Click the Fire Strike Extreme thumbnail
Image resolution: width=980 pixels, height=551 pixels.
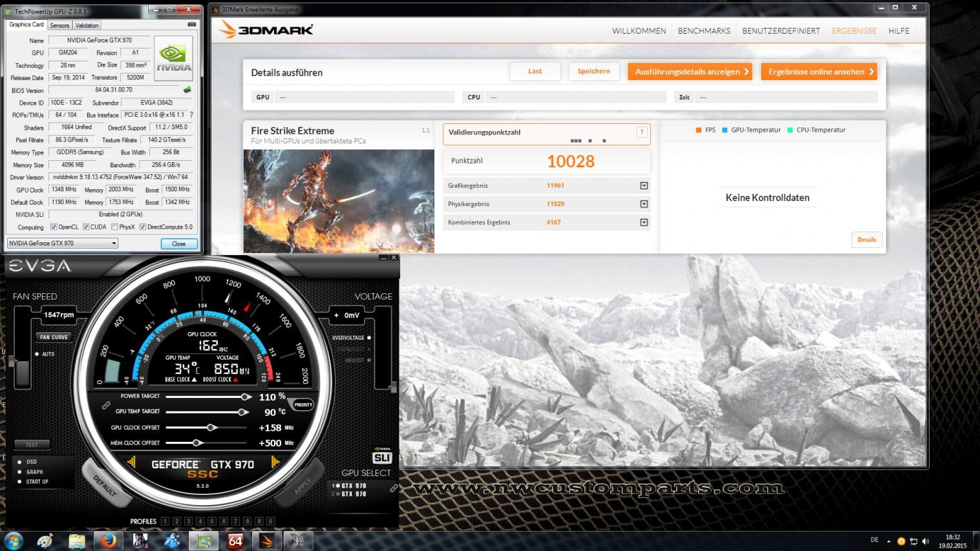pos(339,201)
